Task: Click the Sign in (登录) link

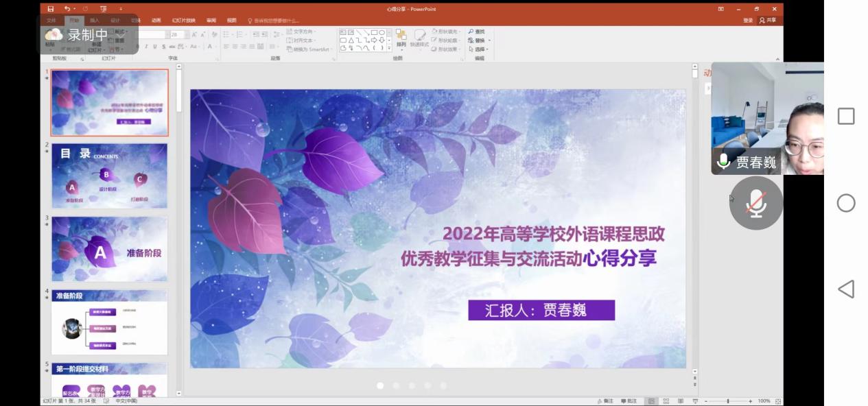Action: tap(747, 21)
